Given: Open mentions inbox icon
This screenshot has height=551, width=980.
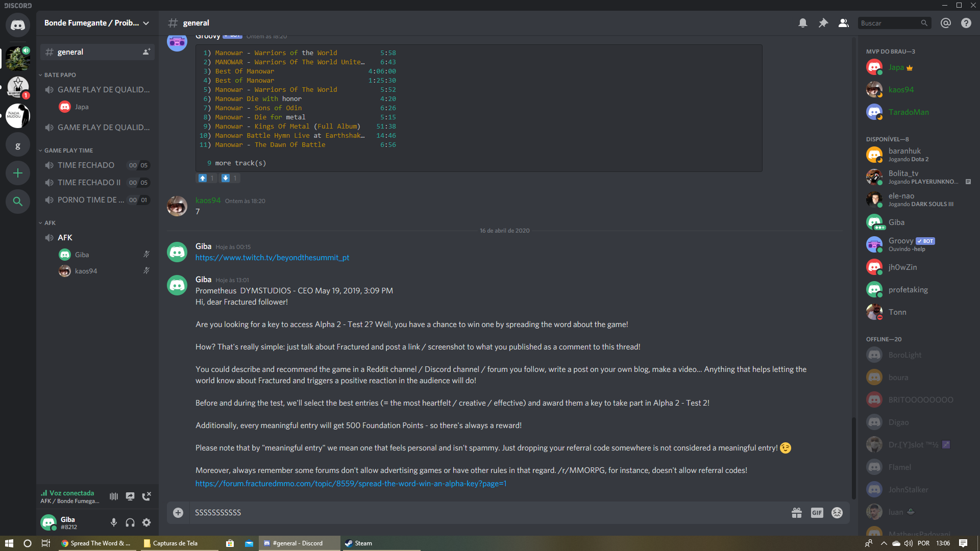Looking at the screenshot, I should click(946, 23).
